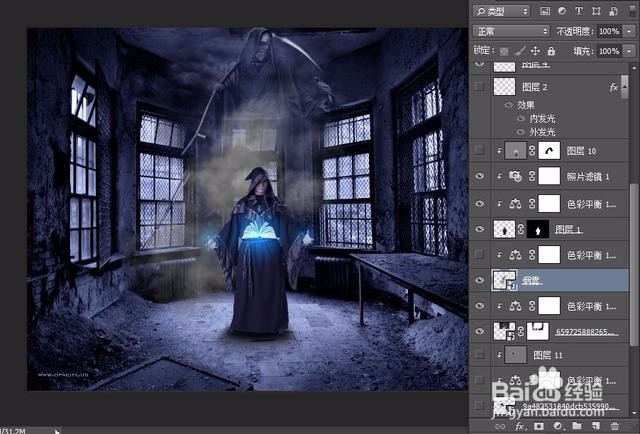Select the 外发光 effect label
The image size is (640, 434).
click(542, 132)
